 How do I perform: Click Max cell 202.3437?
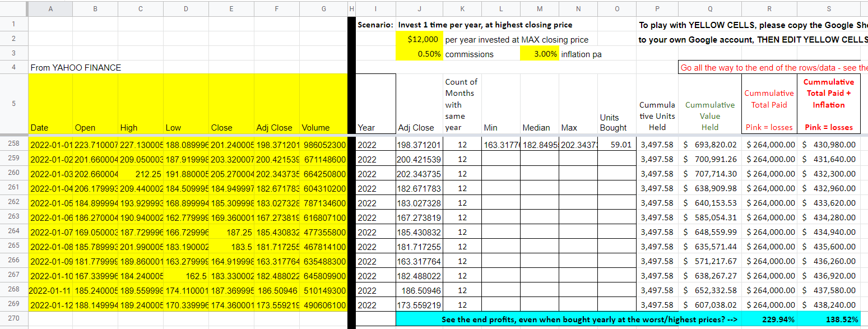pyautogui.click(x=578, y=145)
